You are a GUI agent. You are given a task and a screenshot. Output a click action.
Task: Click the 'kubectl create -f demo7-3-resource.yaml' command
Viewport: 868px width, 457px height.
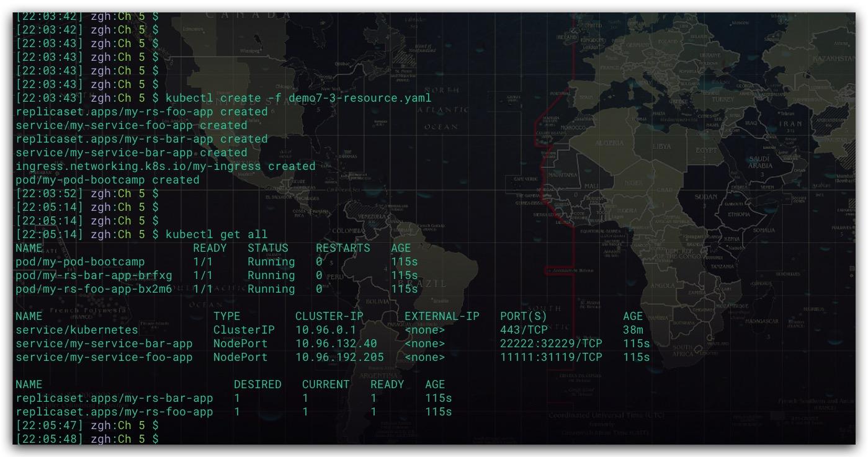point(298,98)
